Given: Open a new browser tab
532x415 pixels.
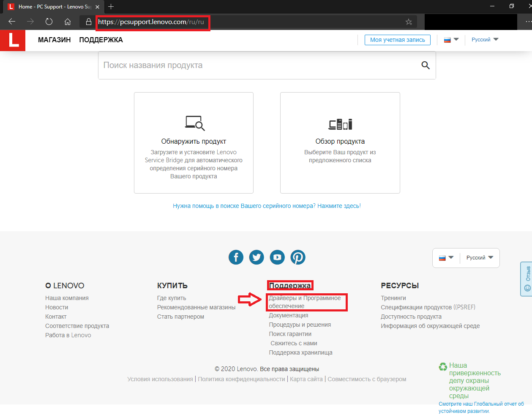Looking at the screenshot, I should click(x=111, y=6).
